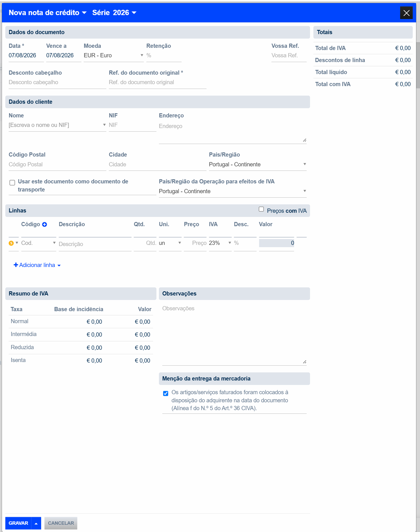Click the plus icon to Adicionar linha
The image size is (420, 532).
click(16, 265)
